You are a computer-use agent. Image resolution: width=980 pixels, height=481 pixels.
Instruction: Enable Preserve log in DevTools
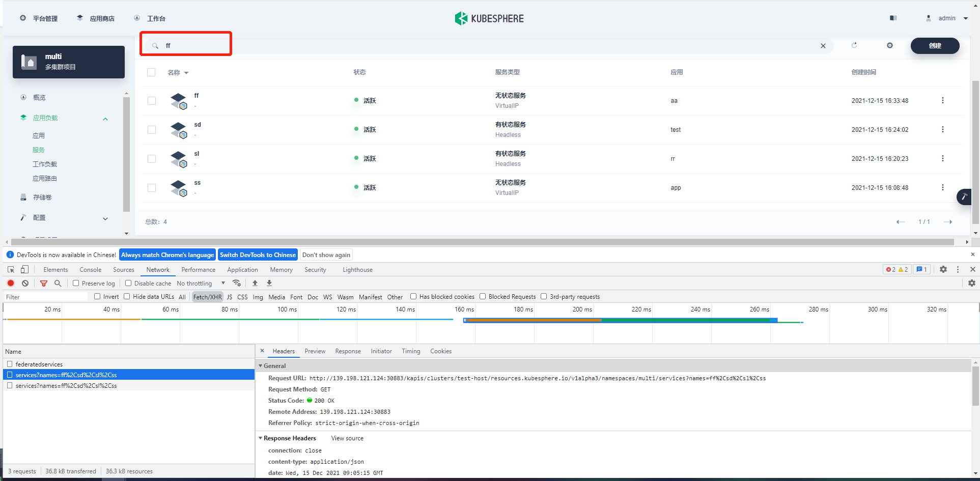pyautogui.click(x=75, y=283)
